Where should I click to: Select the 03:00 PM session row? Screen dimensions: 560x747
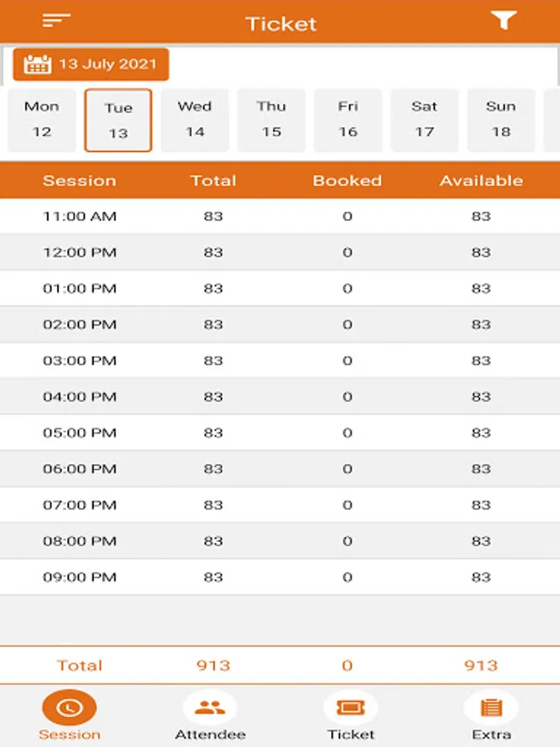280,361
